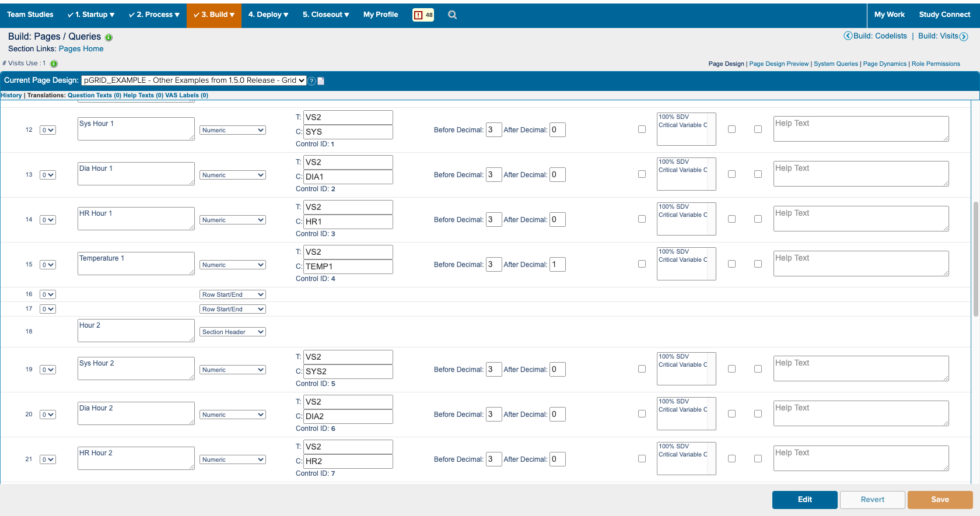Image resolution: width=980 pixels, height=516 pixels.
Task: Open the 0 dropdown in row 21
Action: tap(48, 460)
